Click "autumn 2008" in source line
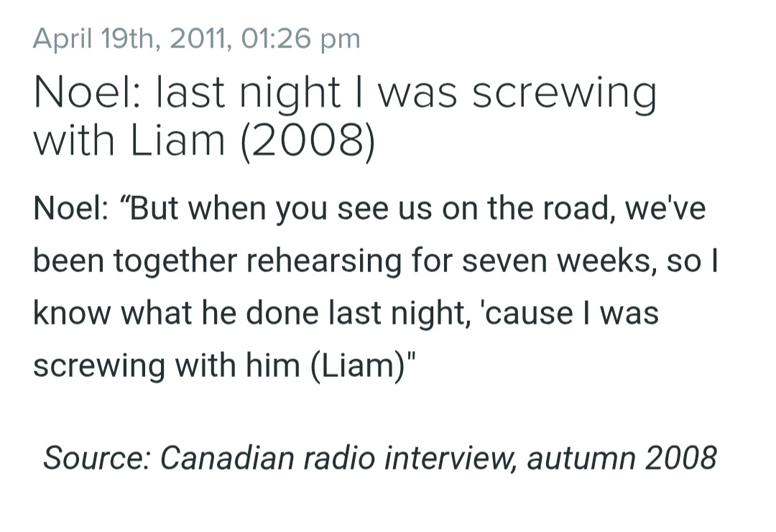This screenshot has width=776, height=532. click(622, 458)
